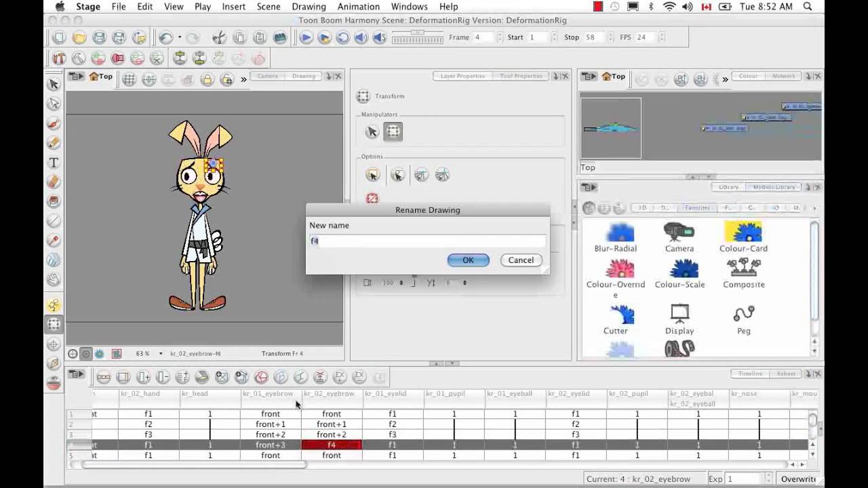Select the Eraser tool

54,182
